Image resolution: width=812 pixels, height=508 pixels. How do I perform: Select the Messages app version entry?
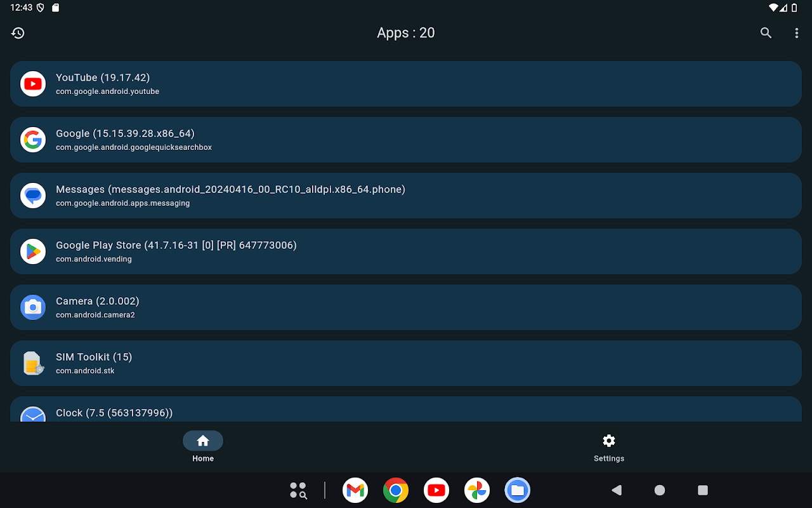(x=406, y=196)
